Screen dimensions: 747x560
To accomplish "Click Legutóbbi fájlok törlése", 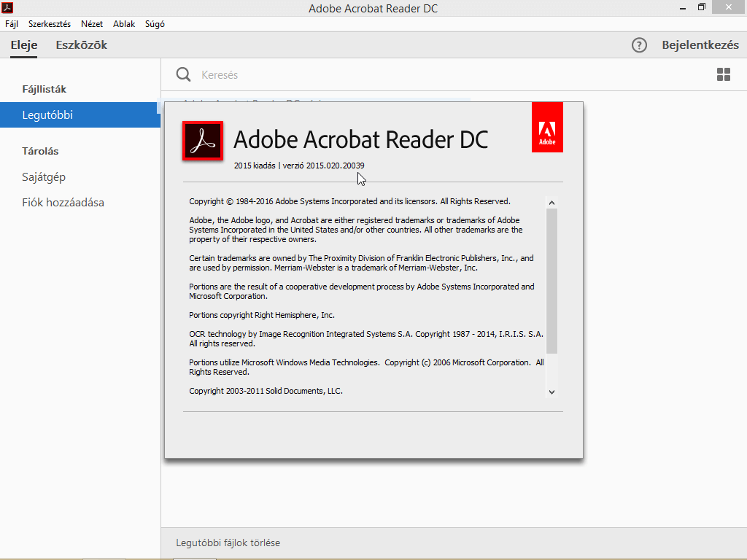I will (228, 542).
